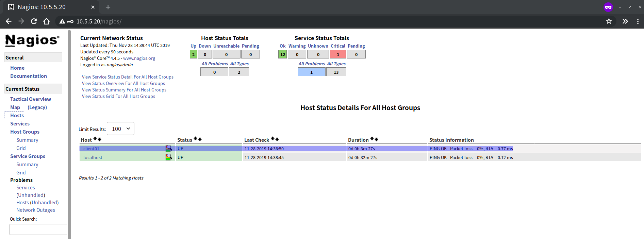Open the incognito profile icon
This screenshot has width=644, height=239.
608,7
